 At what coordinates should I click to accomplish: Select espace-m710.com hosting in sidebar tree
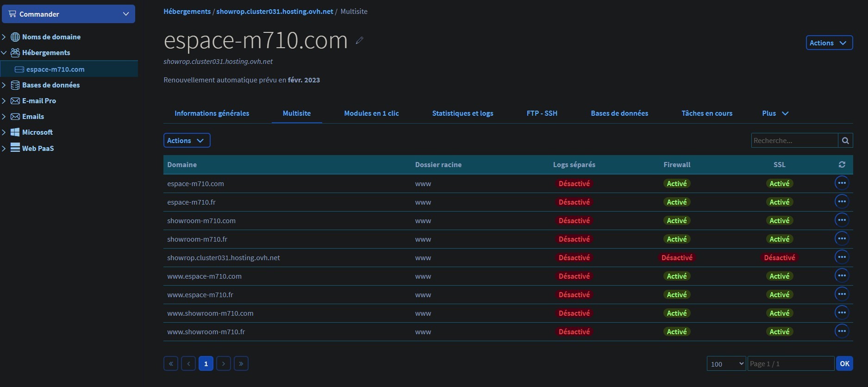pos(69,69)
